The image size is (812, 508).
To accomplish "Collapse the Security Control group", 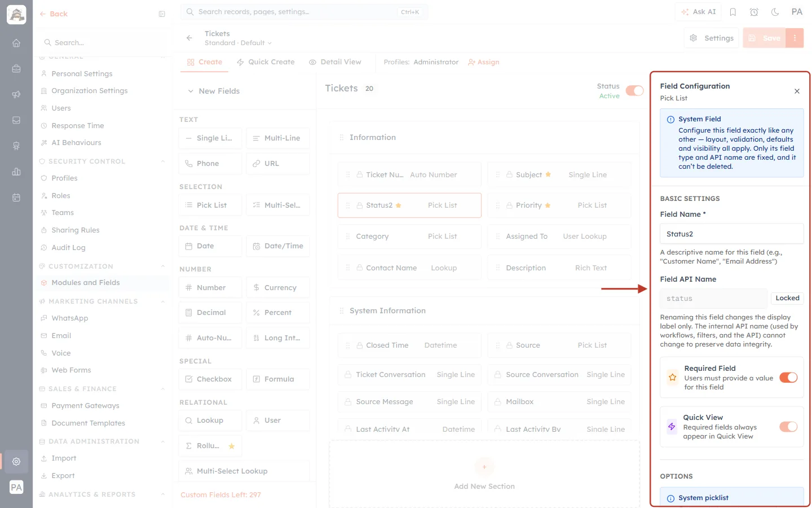I will [x=163, y=161].
